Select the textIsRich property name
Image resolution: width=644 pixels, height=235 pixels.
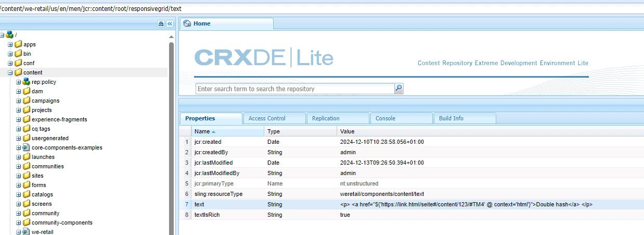pyautogui.click(x=207, y=215)
